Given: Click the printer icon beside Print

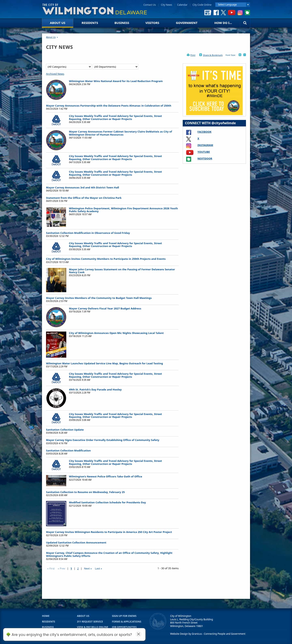Looking at the screenshot, I should [x=188, y=55].
